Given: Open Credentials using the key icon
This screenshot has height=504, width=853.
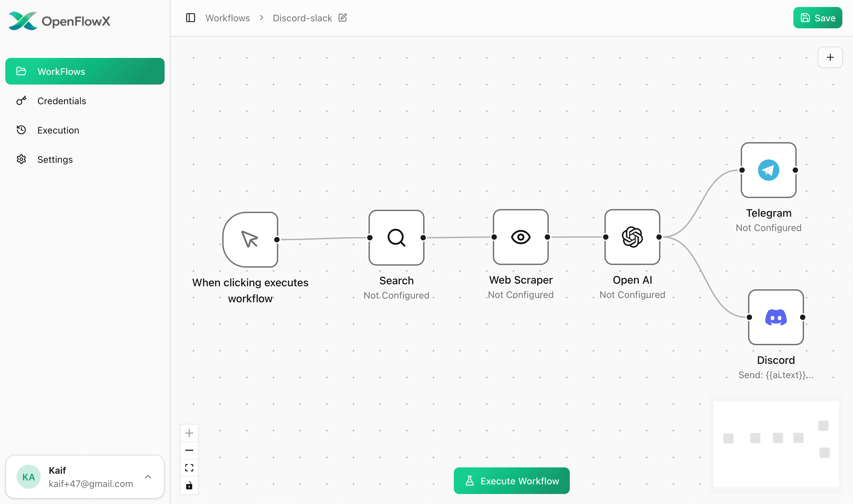Looking at the screenshot, I should pyautogui.click(x=21, y=101).
